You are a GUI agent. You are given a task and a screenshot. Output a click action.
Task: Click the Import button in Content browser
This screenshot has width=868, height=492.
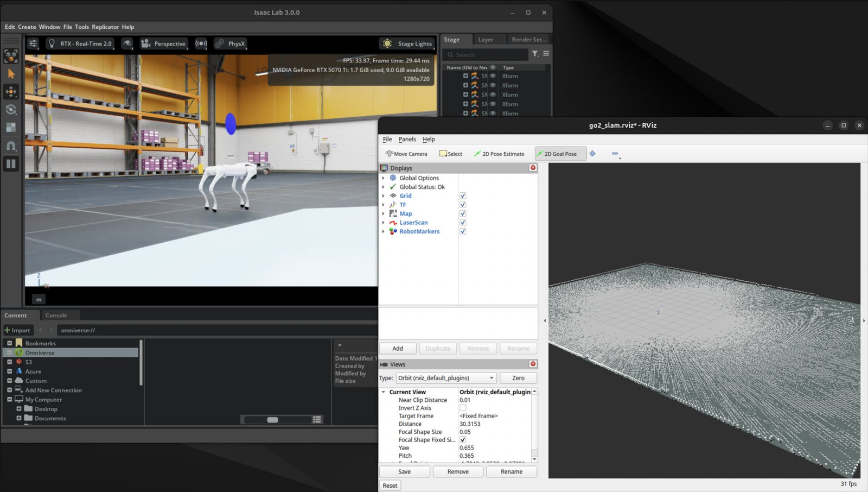(18, 330)
